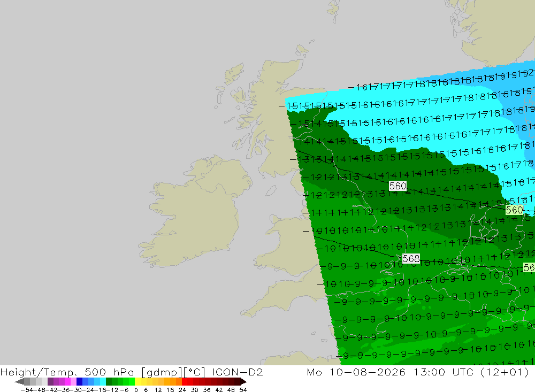Click the "12" legend value
Viewport: 535px width, 392px height.
tap(158, 390)
